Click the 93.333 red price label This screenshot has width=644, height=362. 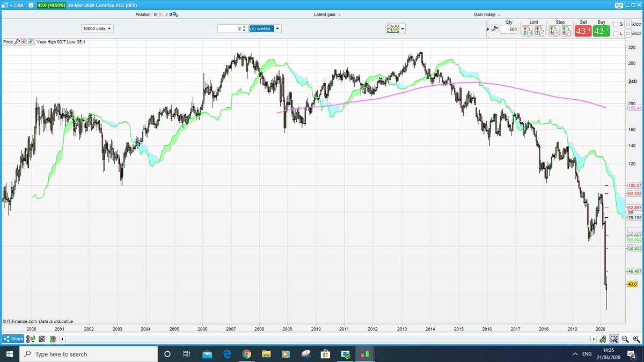tap(635, 194)
